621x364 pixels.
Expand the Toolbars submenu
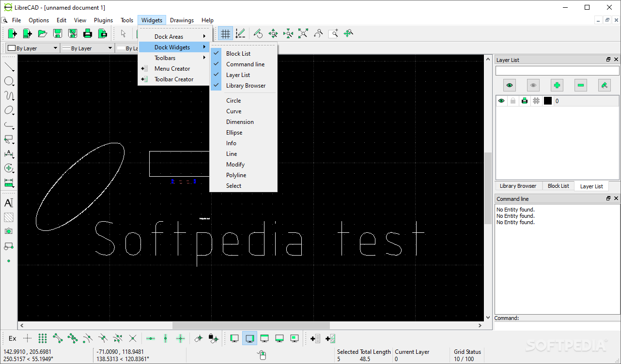(174, 58)
